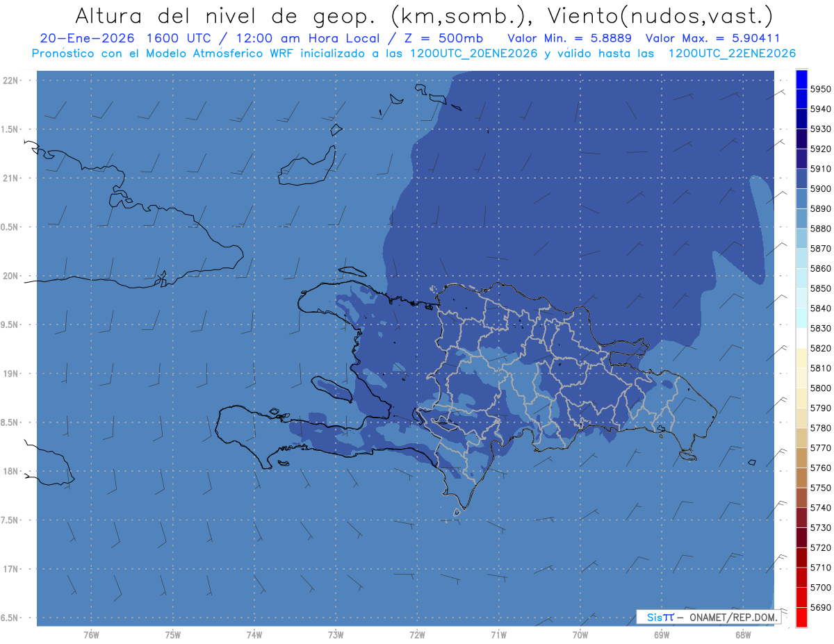Click the '69W' longitude label
The image size is (834, 644).
click(662, 635)
